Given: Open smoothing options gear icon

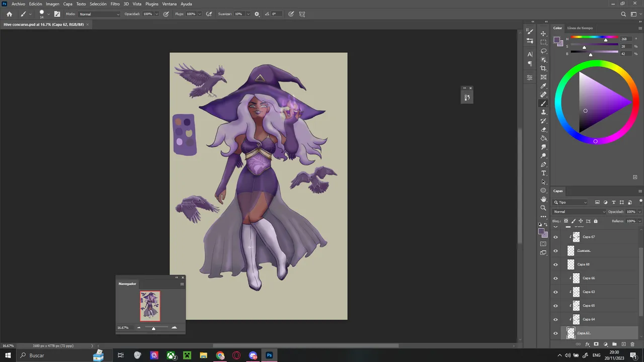Looking at the screenshot, I should pyautogui.click(x=257, y=14).
